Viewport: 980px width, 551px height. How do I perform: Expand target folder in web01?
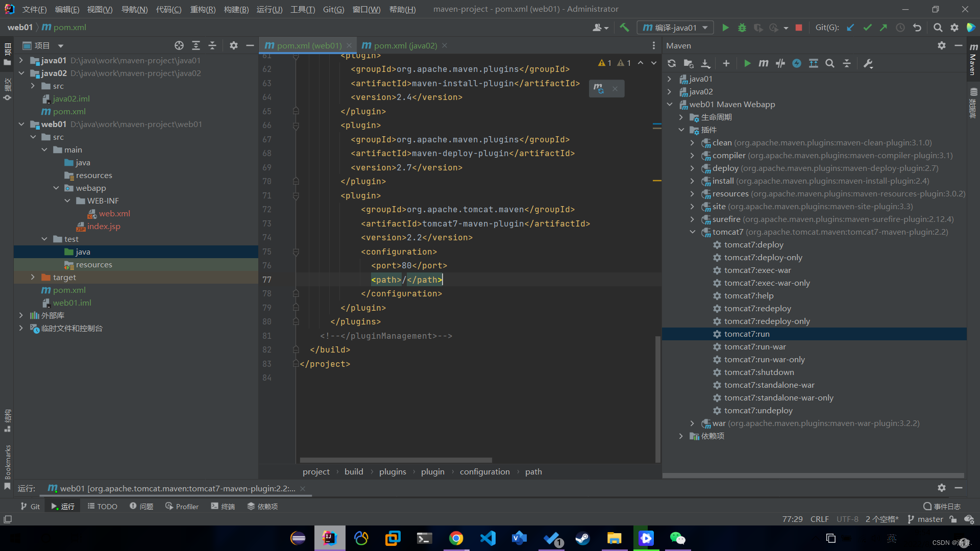coord(33,277)
